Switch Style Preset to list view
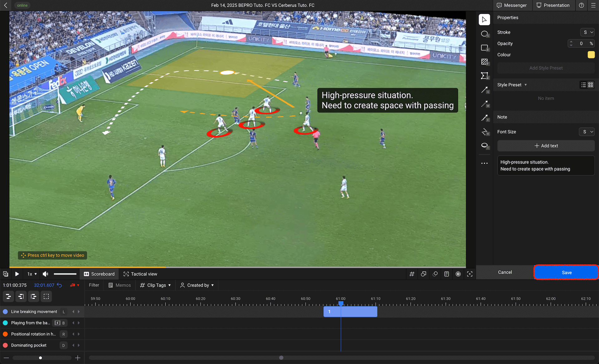The image size is (599, 364). [x=583, y=85]
